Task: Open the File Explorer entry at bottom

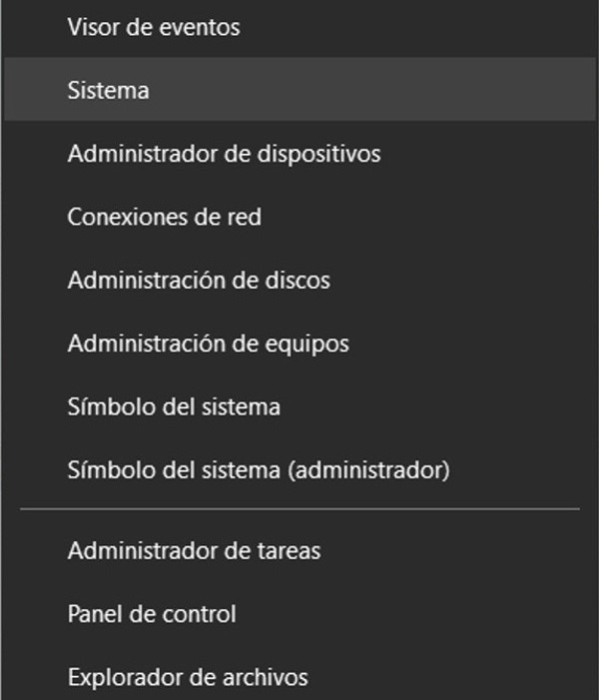Action: (188, 677)
